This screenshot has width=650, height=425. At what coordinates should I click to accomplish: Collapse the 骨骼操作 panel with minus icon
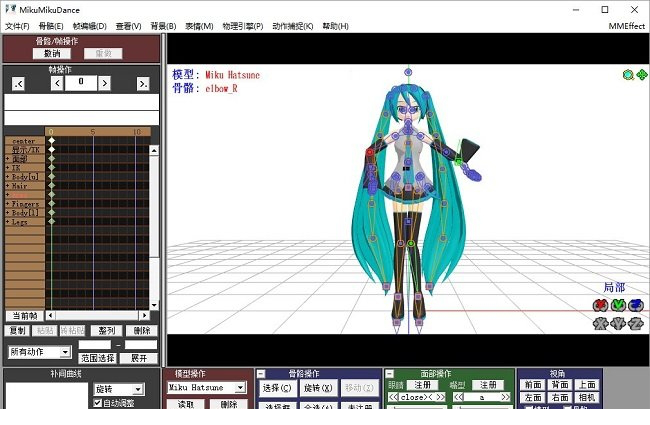pyautogui.click(x=261, y=374)
